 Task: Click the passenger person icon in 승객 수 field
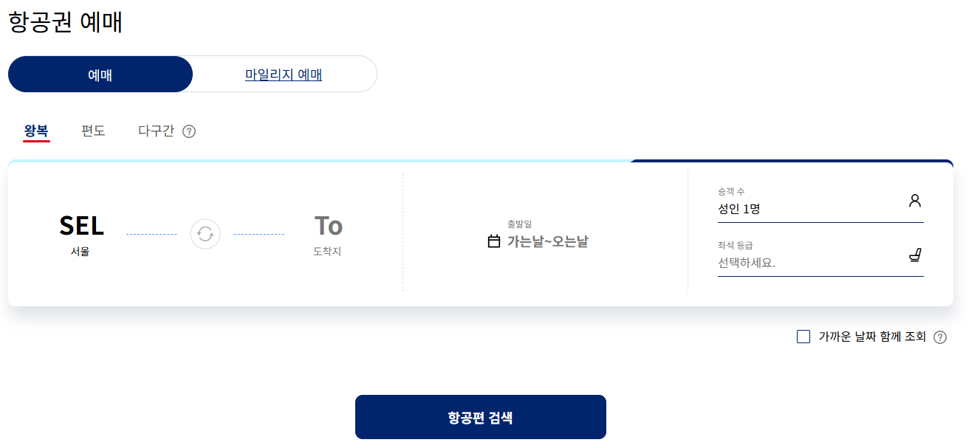tap(916, 199)
